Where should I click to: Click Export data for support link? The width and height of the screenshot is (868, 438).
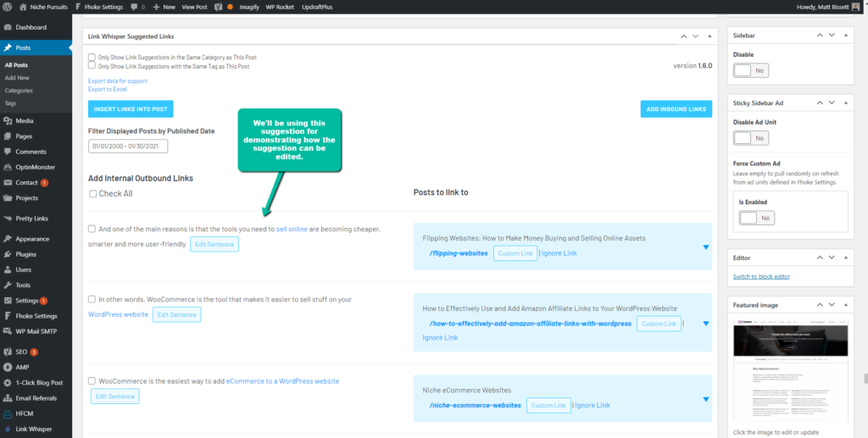pyautogui.click(x=117, y=80)
